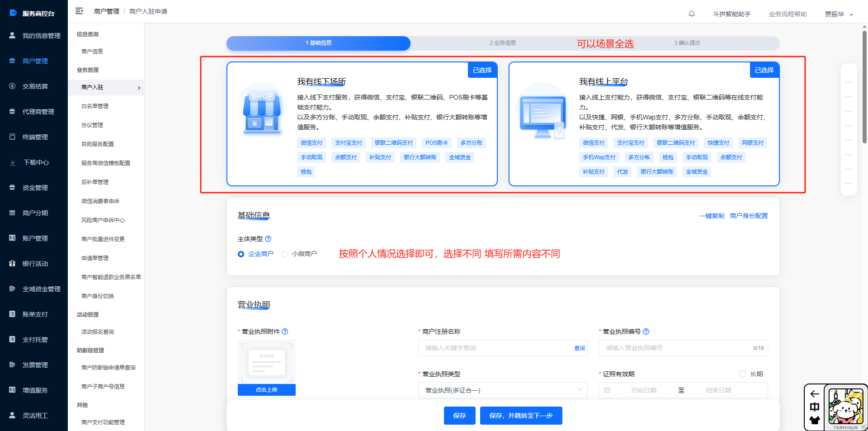This screenshot has height=431, width=868.
Task: Click the 点击上传 license upload button
Action: tap(266, 390)
